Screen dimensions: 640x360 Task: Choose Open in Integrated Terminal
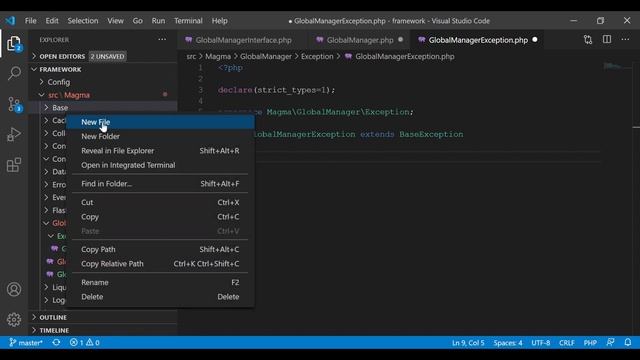click(x=160, y=165)
